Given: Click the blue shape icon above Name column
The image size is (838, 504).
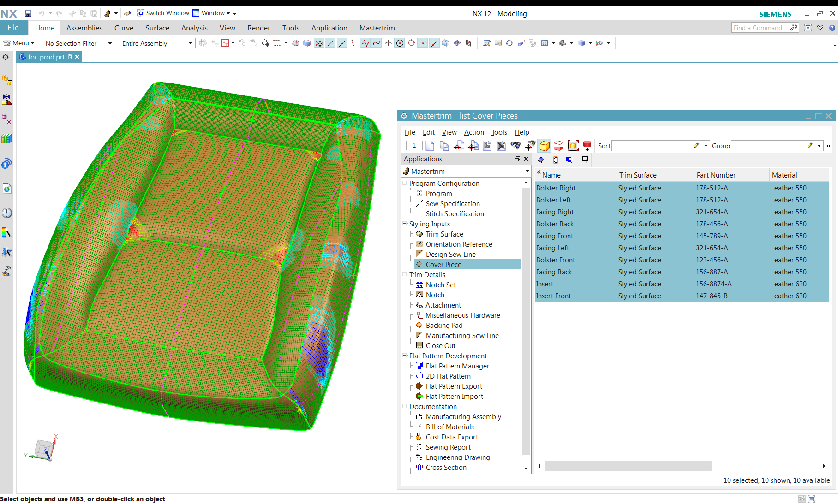Looking at the screenshot, I should click(541, 160).
